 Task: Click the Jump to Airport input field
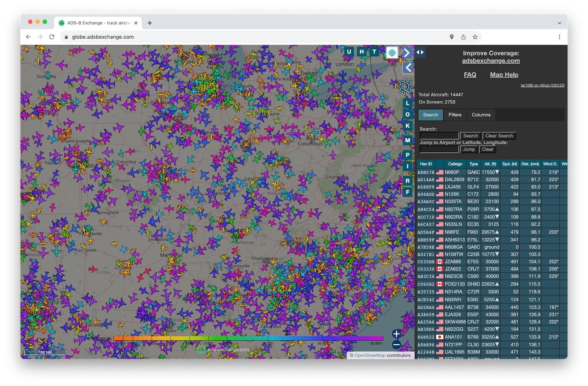coord(439,149)
